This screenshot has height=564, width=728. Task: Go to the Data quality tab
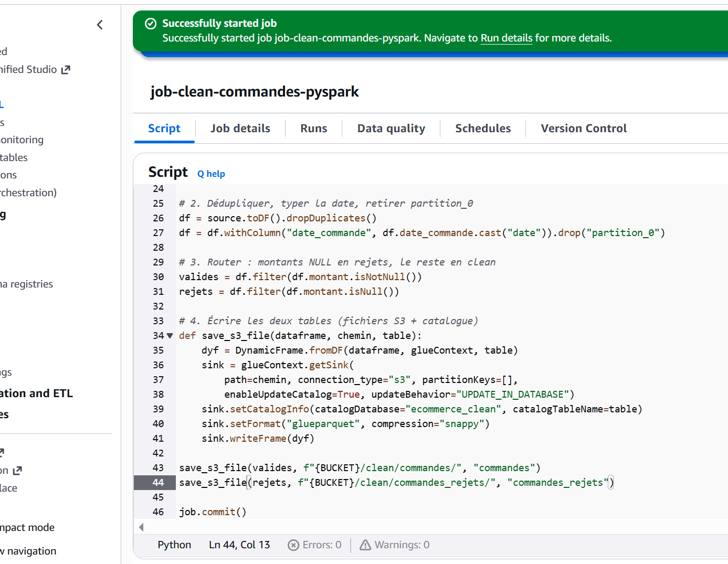click(x=391, y=129)
